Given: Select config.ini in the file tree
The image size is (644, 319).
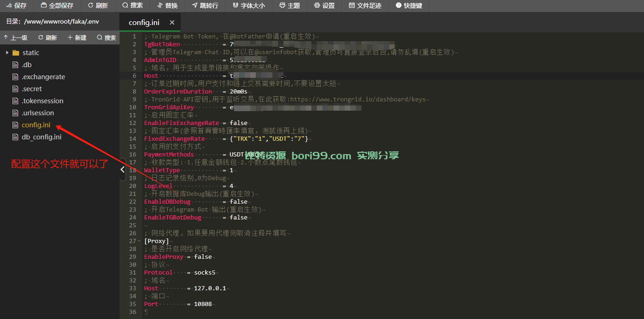Looking at the screenshot, I should click(x=36, y=125).
